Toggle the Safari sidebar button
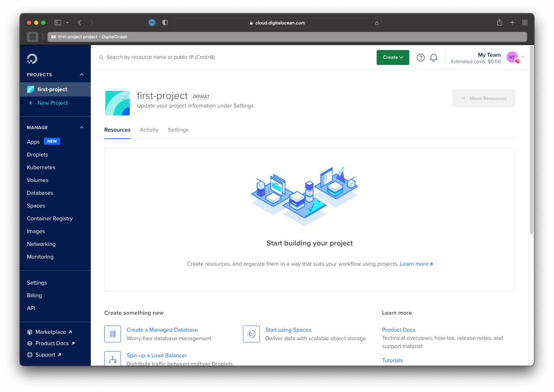 (58, 23)
